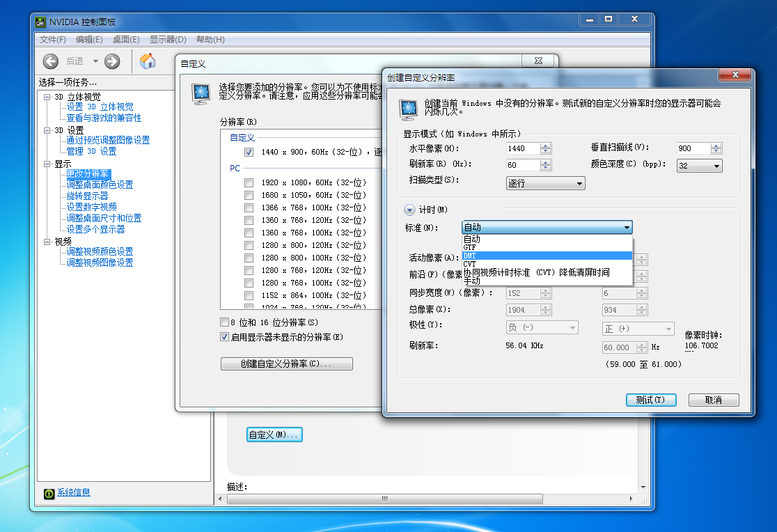777x532 pixels.
Task: Select 更改分辨率 in the tree
Action: point(87,174)
